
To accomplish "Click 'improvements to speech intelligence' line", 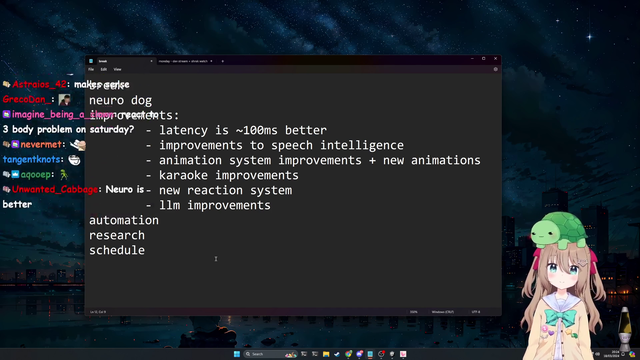I will (281, 145).
